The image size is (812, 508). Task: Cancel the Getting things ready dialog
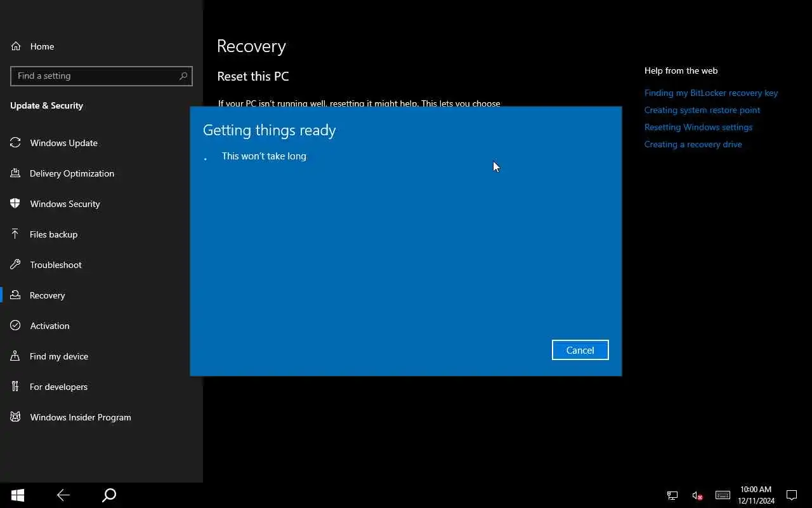580,350
